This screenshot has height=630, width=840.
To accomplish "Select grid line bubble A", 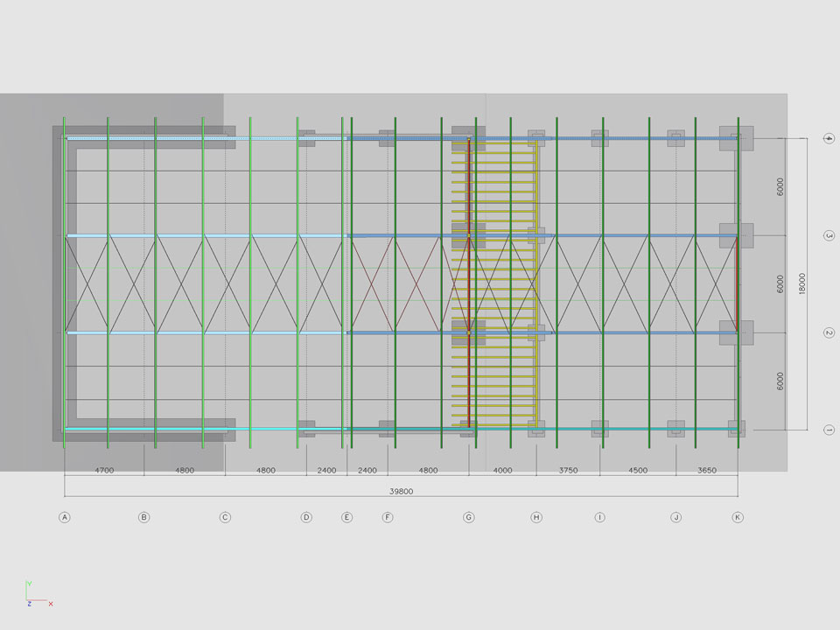I will point(64,517).
